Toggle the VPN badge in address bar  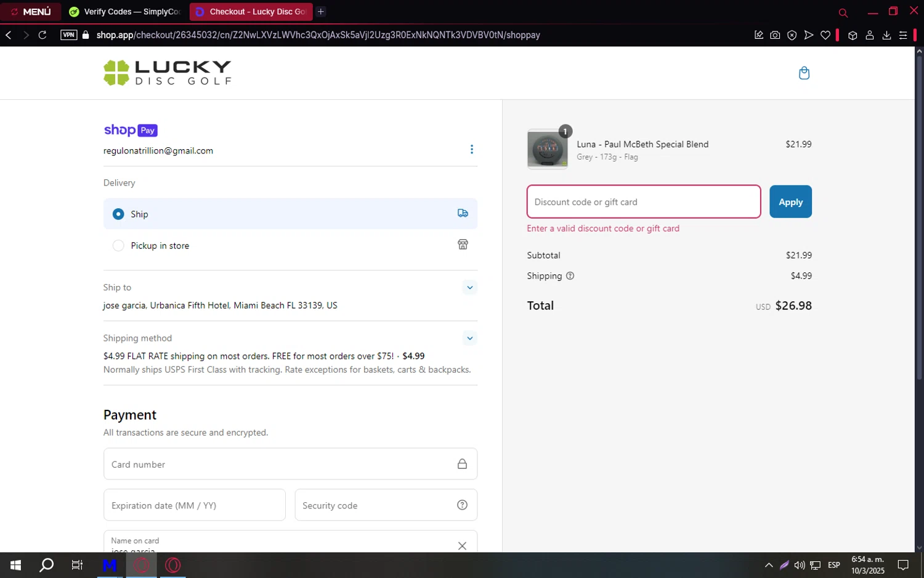pos(68,35)
